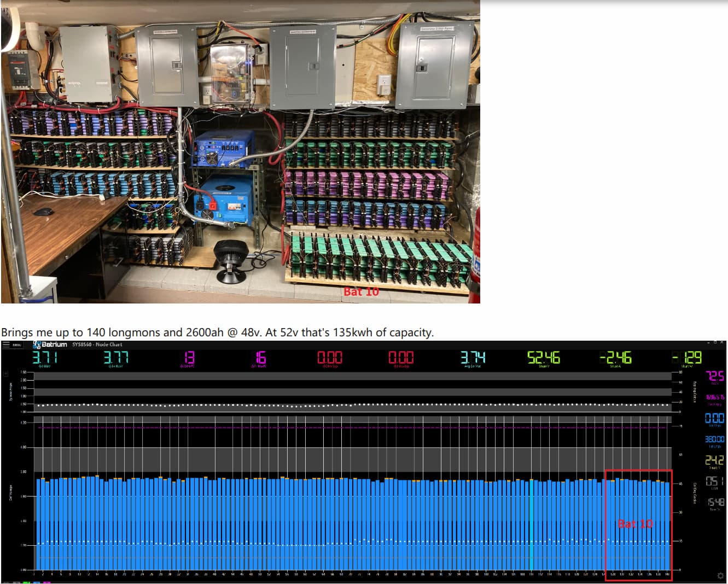
Task: Click the battery room photo
Action: click(240, 151)
